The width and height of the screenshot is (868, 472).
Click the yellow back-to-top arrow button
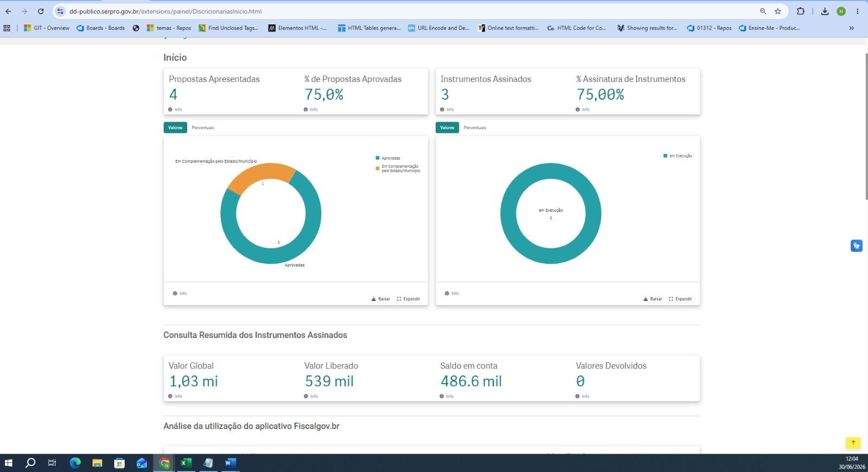[x=853, y=443]
